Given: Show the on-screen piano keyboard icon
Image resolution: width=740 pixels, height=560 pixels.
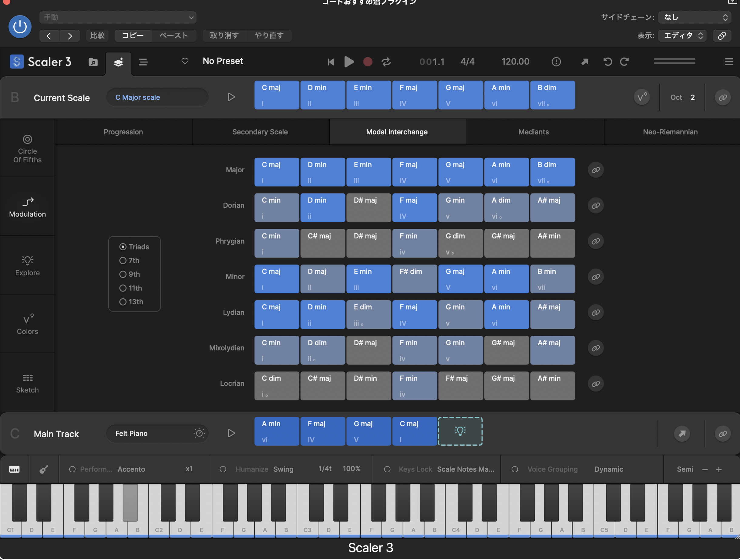Looking at the screenshot, I should pyautogui.click(x=14, y=469).
